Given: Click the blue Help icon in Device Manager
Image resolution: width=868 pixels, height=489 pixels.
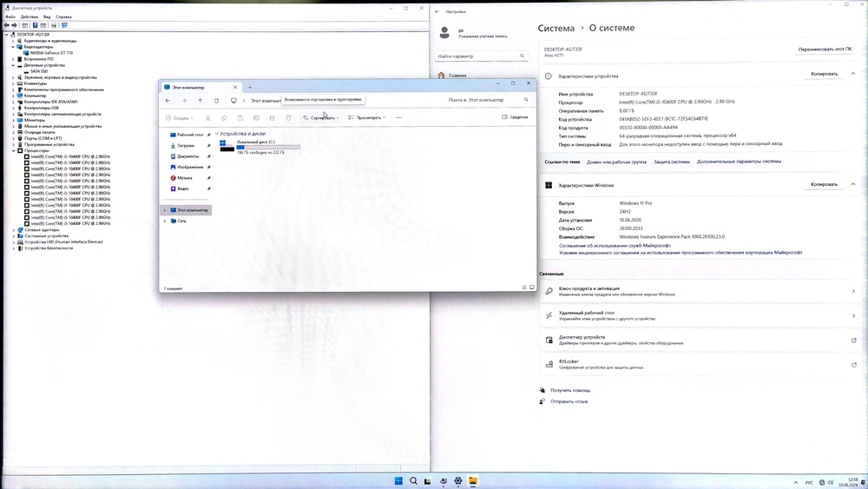Looking at the screenshot, I should click(x=35, y=25).
